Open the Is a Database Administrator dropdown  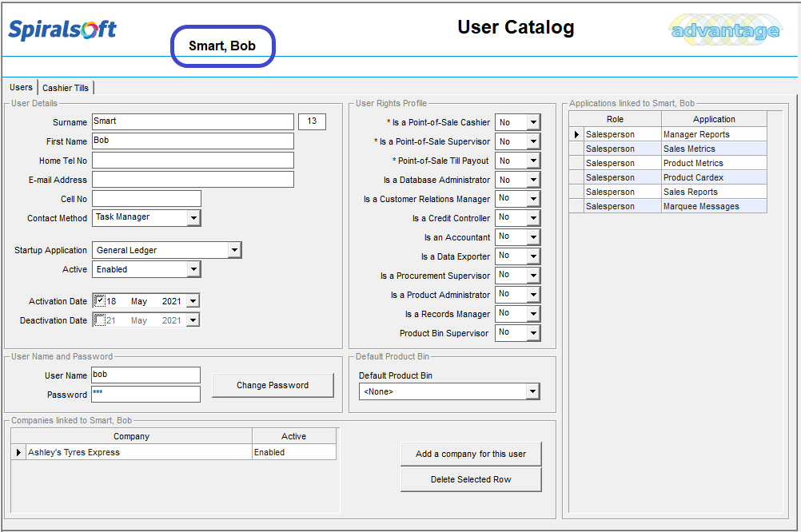pyautogui.click(x=533, y=180)
